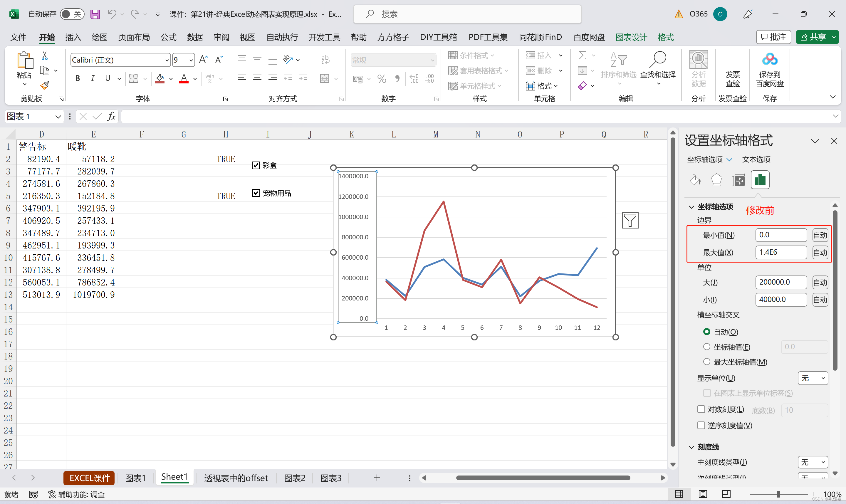Open Fill & Line paint bucket tab

[x=695, y=180]
